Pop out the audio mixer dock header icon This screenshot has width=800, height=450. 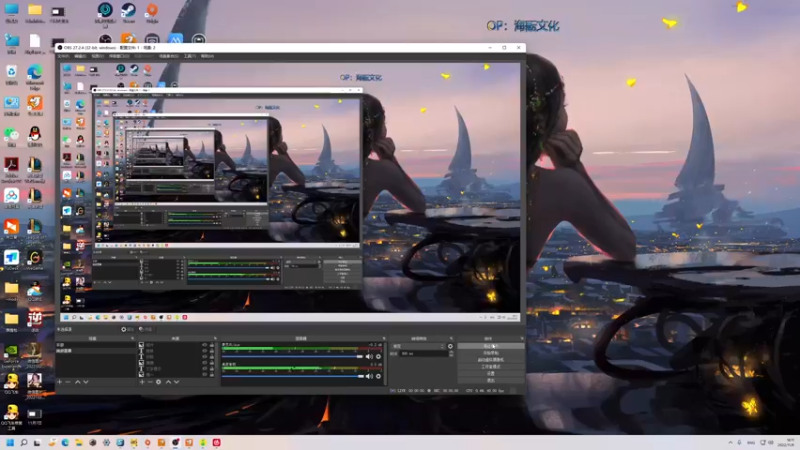pyautogui.click(x=382, y=338)
